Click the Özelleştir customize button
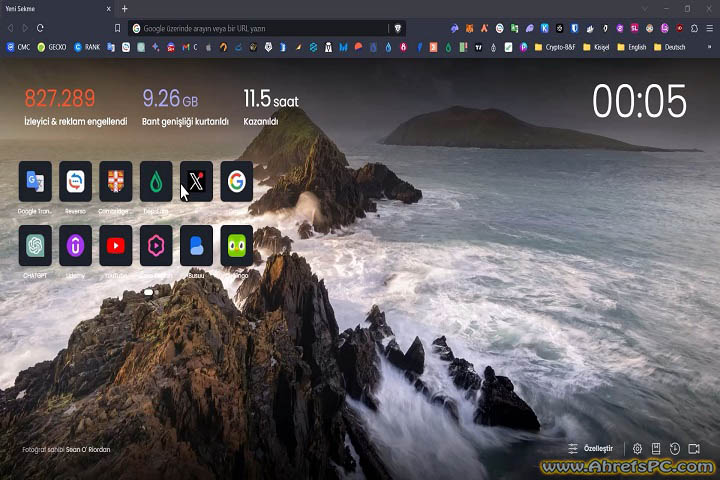Image resolution: width=720 pixels, height=480 pixels. pyautogui.click(x=591, y=448)
